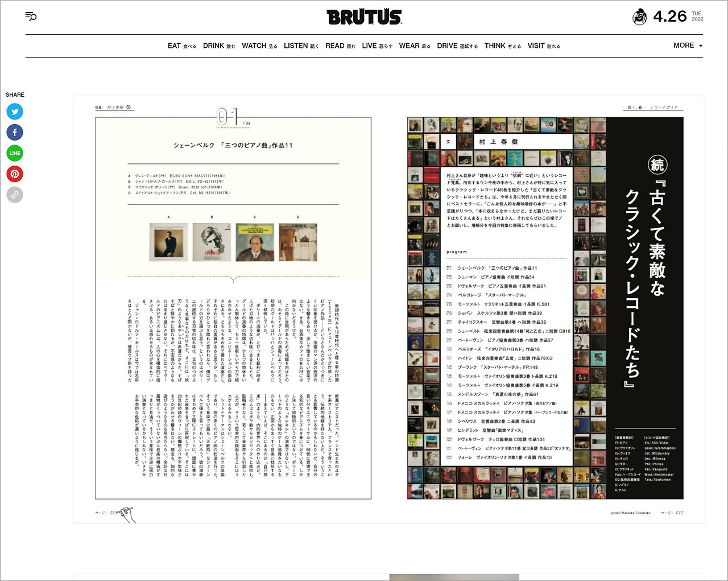
Task: Open the LISTEN category
Action: point(301,46)
